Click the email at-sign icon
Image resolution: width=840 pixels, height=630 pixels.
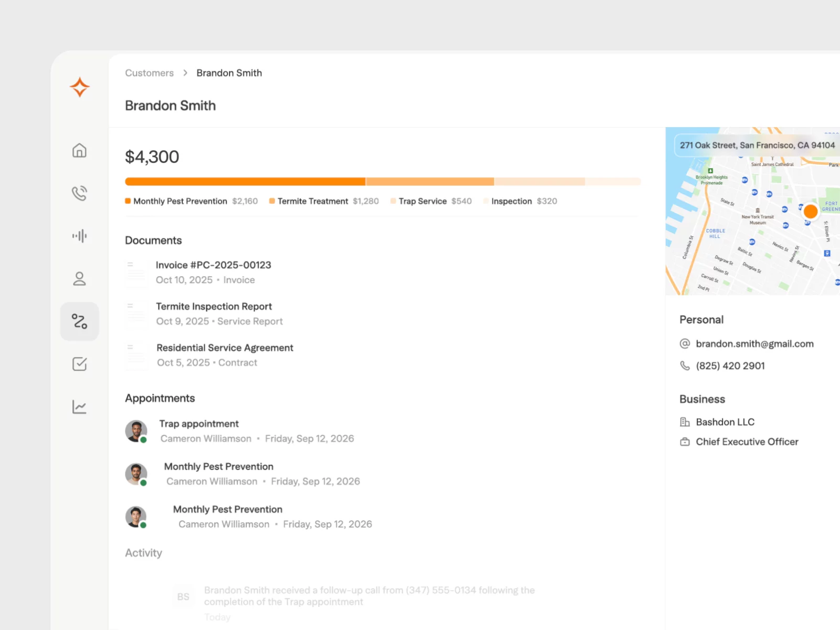pyautogui.click(x=685, y=344)
